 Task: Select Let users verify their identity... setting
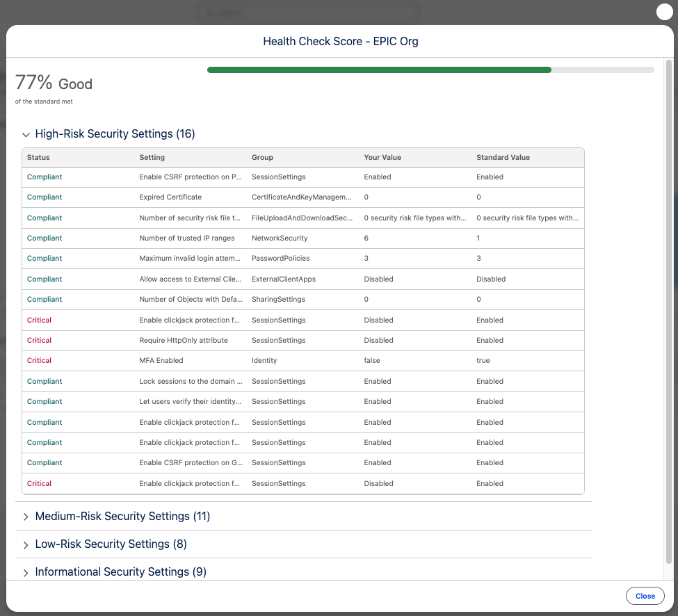(191, 401)
